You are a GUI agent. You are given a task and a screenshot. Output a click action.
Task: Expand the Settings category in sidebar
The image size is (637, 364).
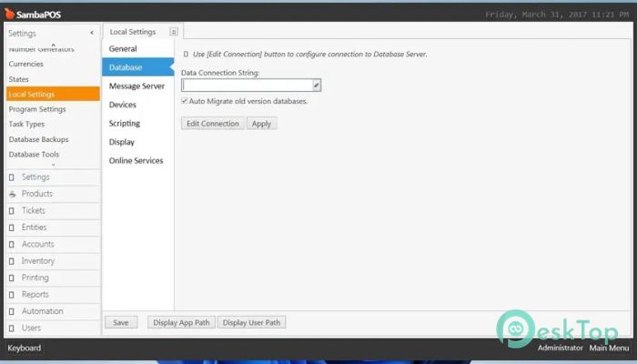(53, 177)
